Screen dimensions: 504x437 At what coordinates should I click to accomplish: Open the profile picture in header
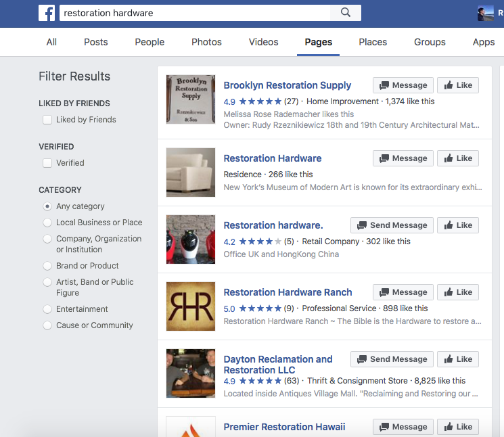coord(485,13)
